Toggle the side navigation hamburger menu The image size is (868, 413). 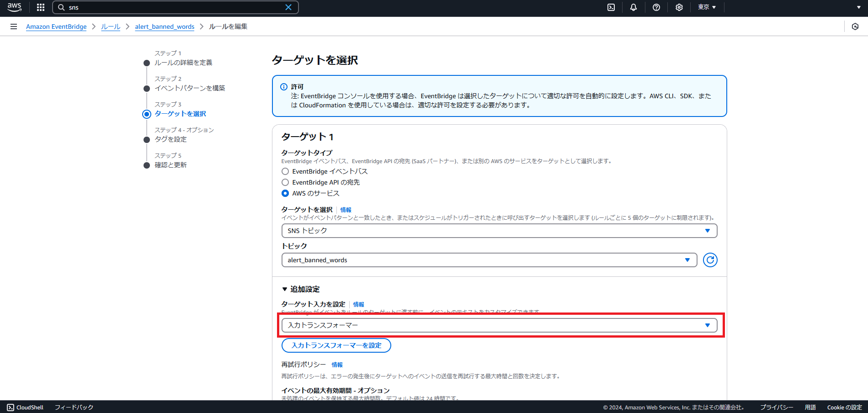pos(14,26)
